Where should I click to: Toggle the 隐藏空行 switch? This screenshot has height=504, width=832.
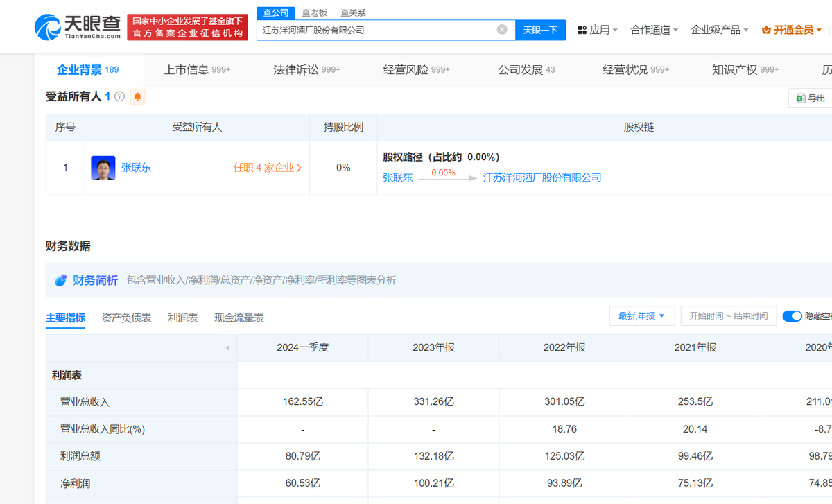coord(792,316)
